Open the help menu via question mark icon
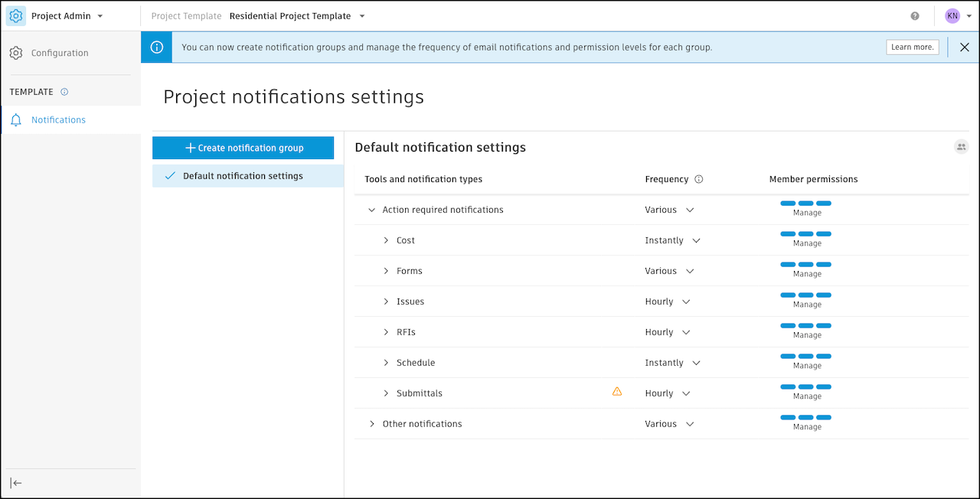 914,15
